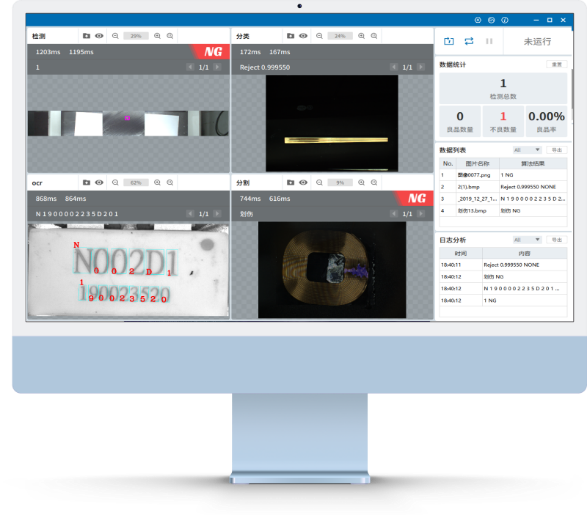
Task: Toggle eye visibility in 分割 panel
Action: (x=303, y=182)
